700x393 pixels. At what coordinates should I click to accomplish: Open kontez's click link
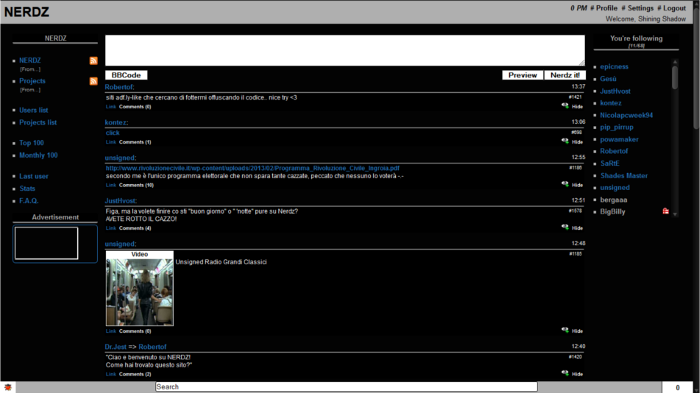click(112, 133)
